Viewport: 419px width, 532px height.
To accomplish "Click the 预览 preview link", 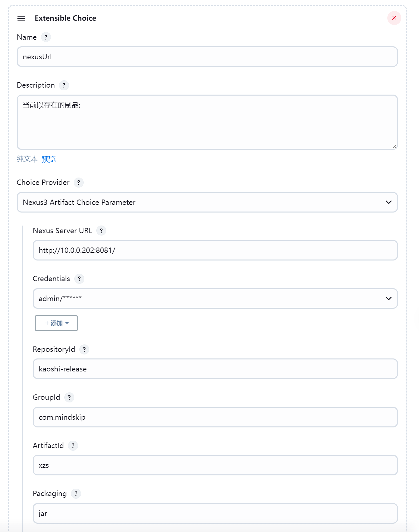I will (49, 159).
